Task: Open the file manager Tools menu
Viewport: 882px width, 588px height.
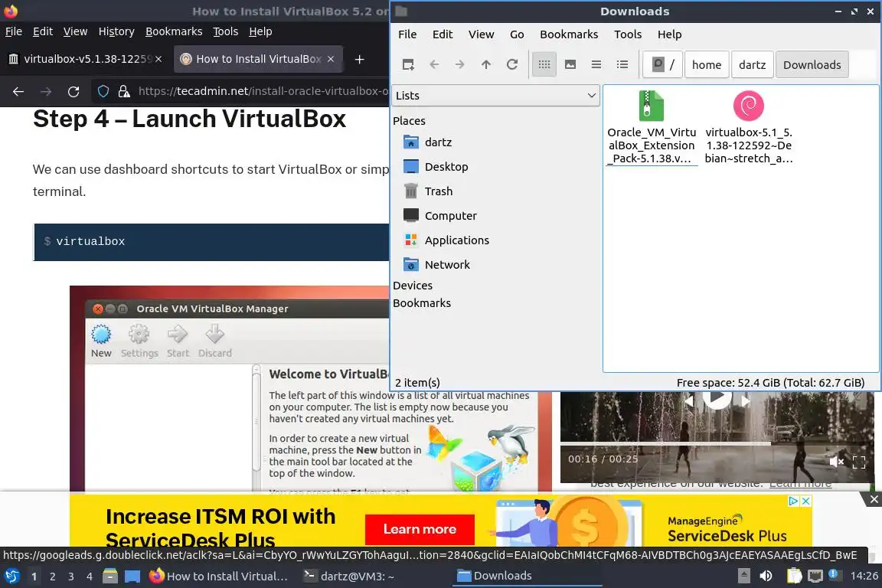Action: click(x=628, y=34)
